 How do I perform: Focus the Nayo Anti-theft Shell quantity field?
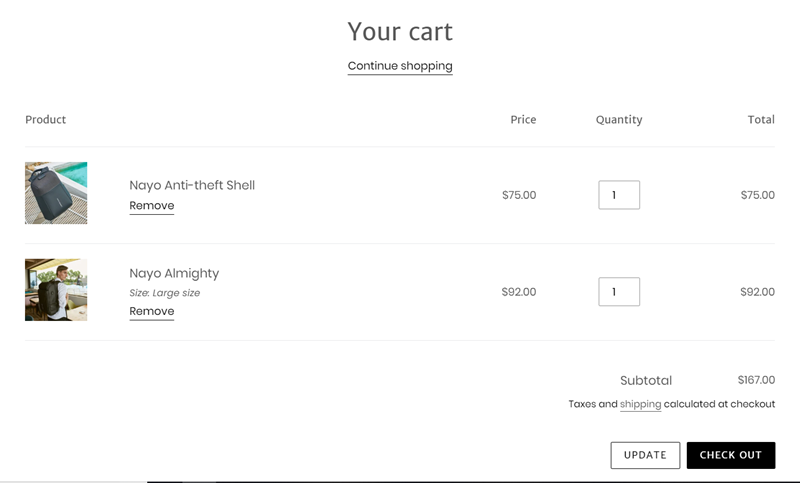(x=619, y=195)
